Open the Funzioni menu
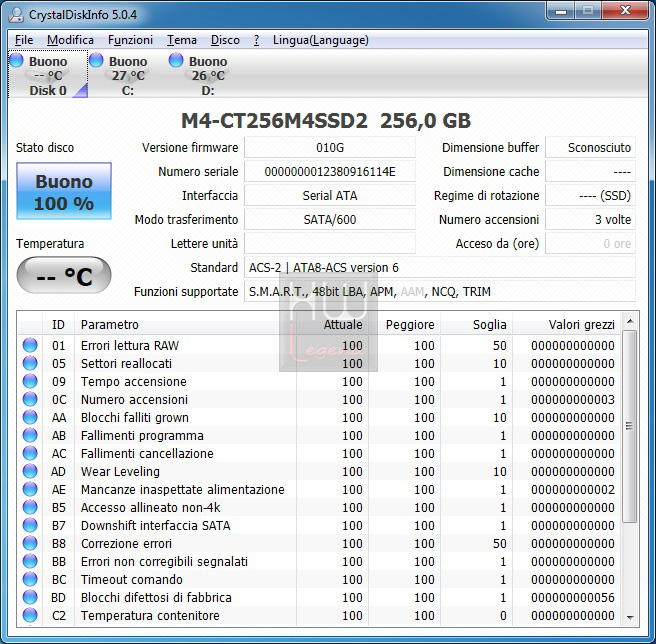656x644 pixels. point(130,40)
